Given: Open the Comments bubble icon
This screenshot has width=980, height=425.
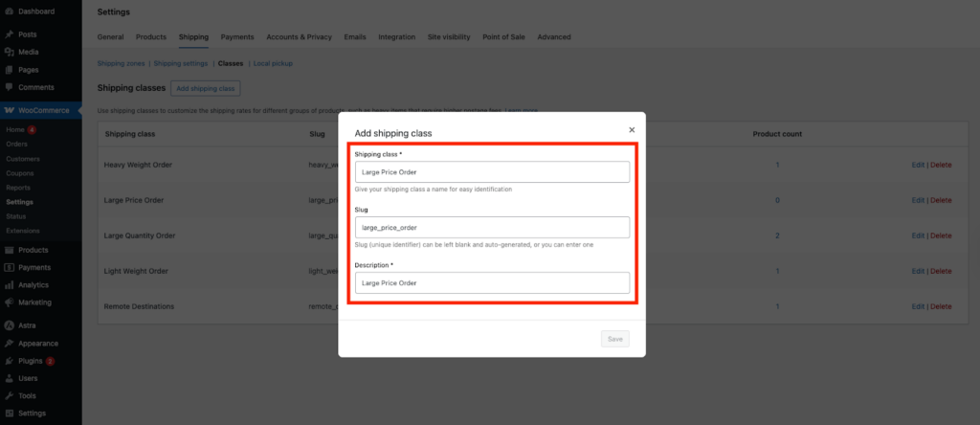Looking at the screenshot, I should (10, 87).
